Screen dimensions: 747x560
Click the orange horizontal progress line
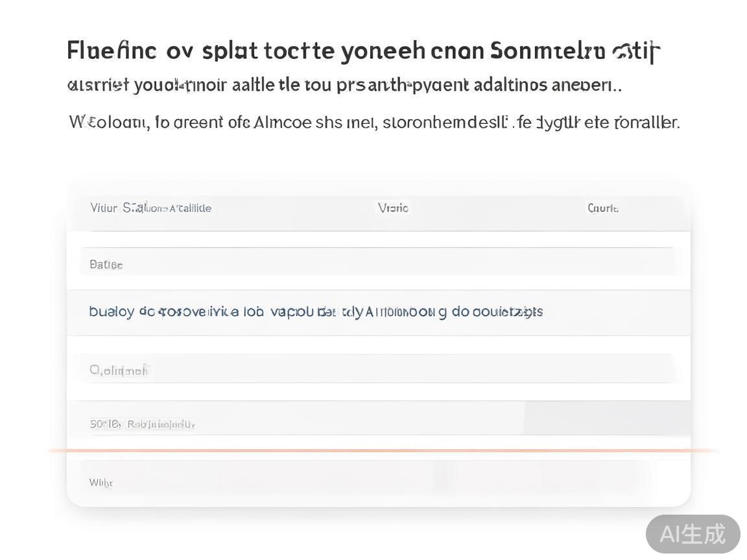tap(383, 450)
